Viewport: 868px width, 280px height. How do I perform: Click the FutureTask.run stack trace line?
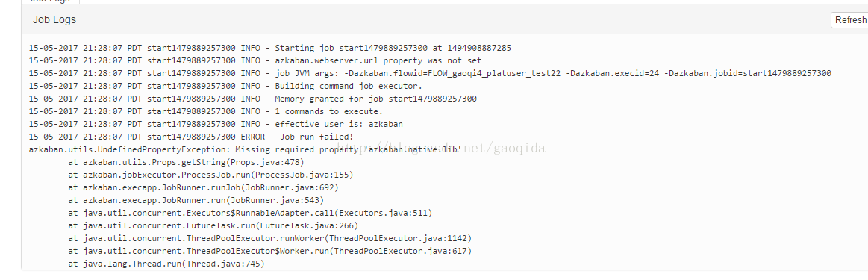click(x=213, y=226)
